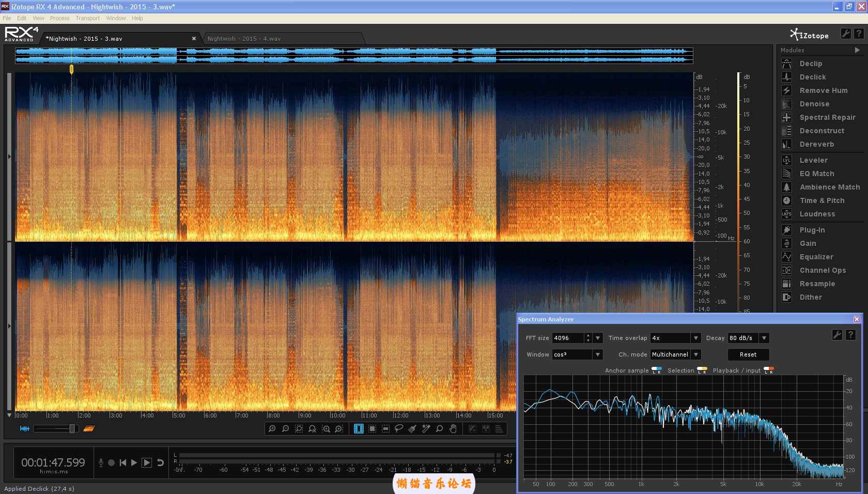Viewport: 868px width, 494px height.
Task: Toggle Selection L/R channel indicator
Action: (x=702, y=371)
